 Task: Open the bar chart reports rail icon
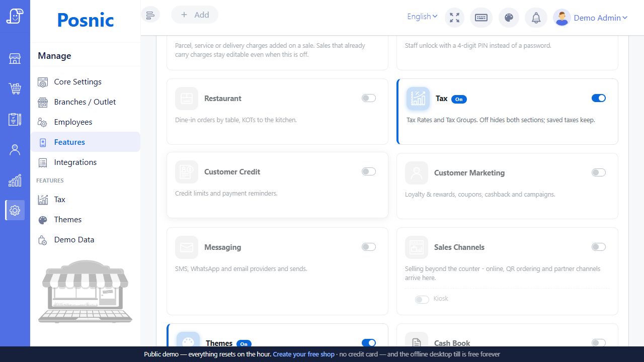click(15, 180)
